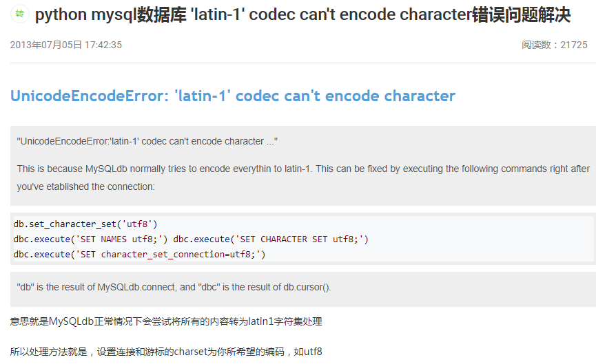Click the Chinese line 意思就是MySQLdb正常情况下
Image resolution: width=596 pixels, height=364 pixels.
pos(166,321)
